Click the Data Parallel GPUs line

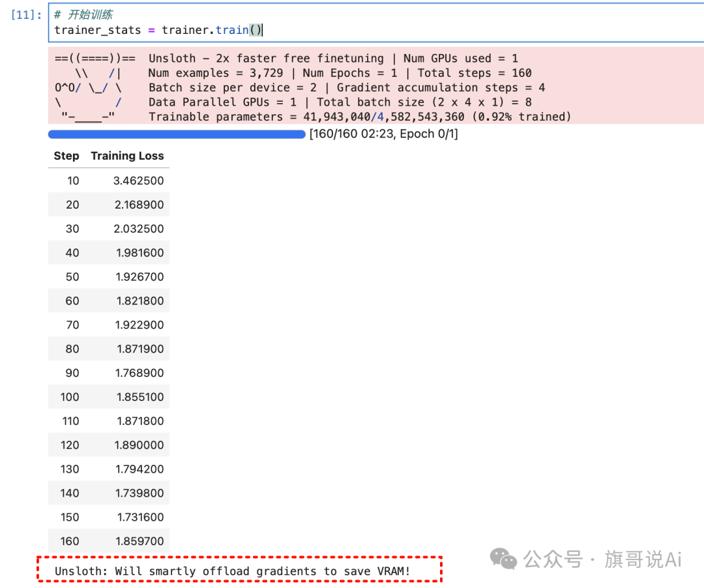coord(340,102)
